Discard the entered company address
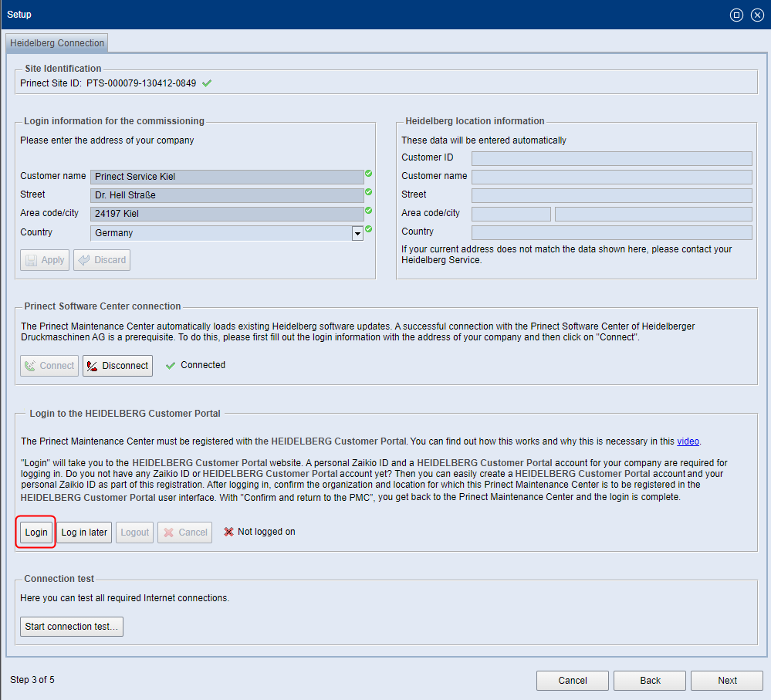771x700 pixels. 101,259
